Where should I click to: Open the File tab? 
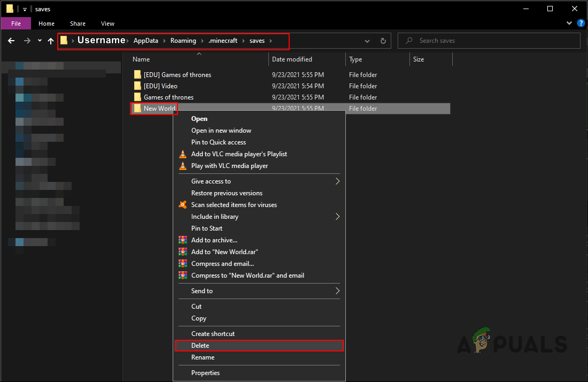16,24
